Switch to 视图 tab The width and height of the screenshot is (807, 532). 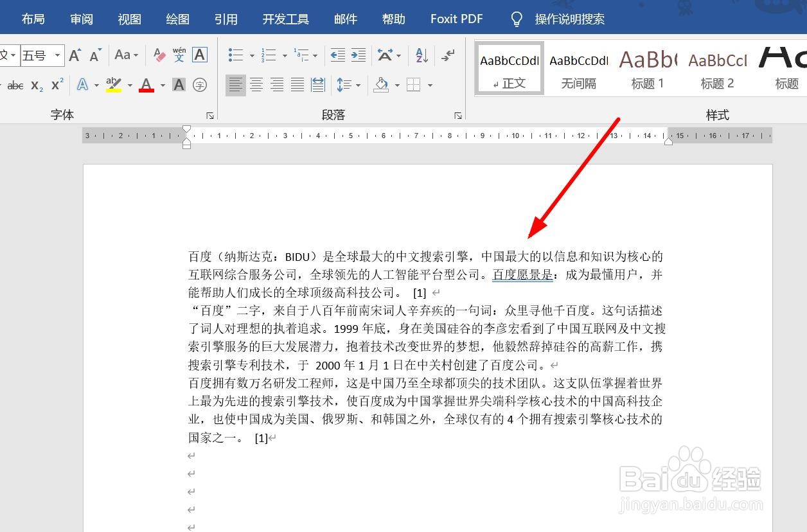(129, 19)
